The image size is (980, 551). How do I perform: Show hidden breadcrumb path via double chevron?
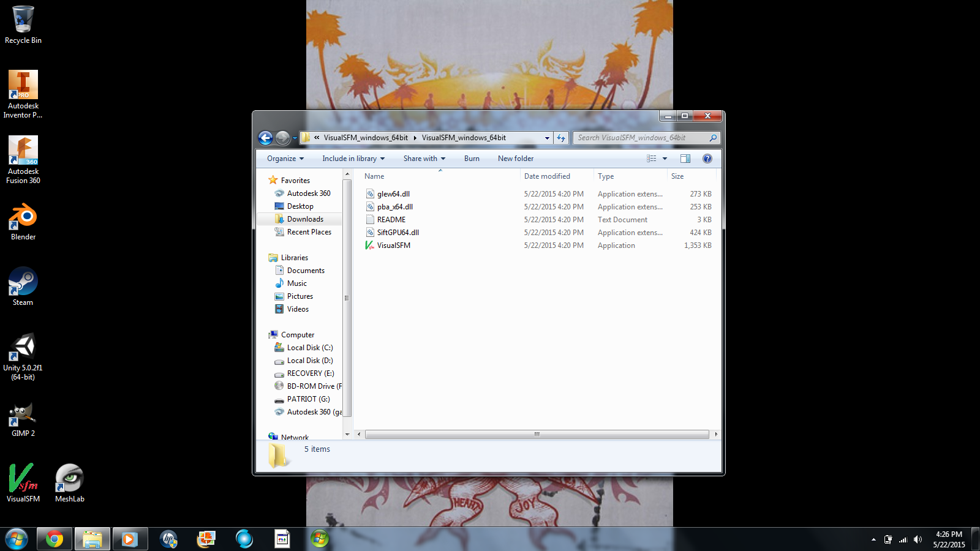317,138
